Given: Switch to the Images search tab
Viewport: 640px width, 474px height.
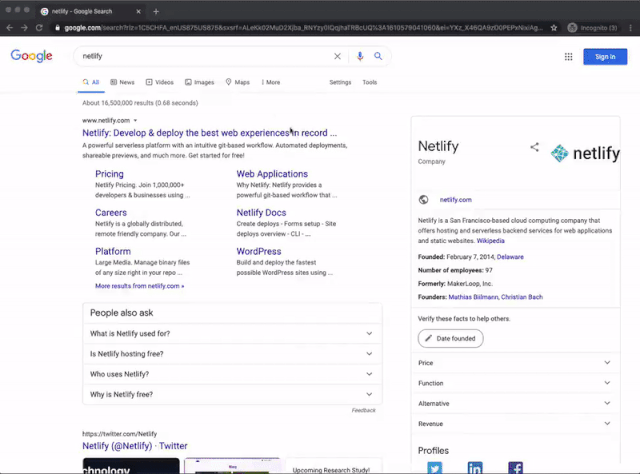Looking at the screenshot, I should (x=198, y=82).
